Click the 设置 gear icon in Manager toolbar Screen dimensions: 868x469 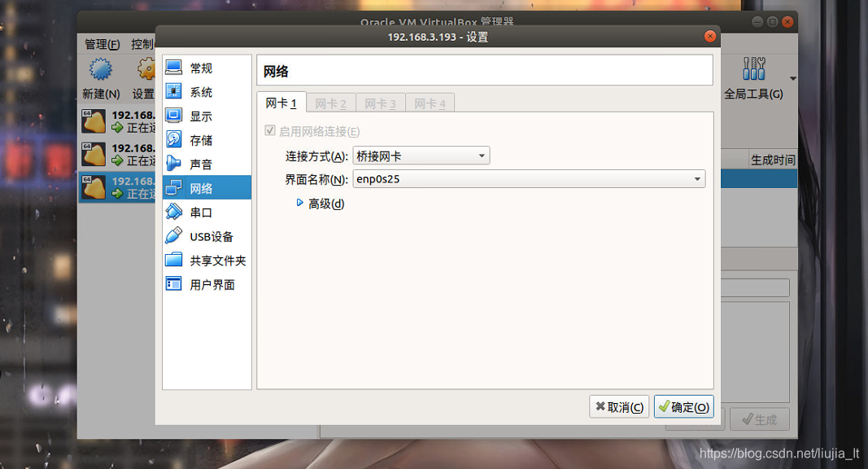coord(146,70)
